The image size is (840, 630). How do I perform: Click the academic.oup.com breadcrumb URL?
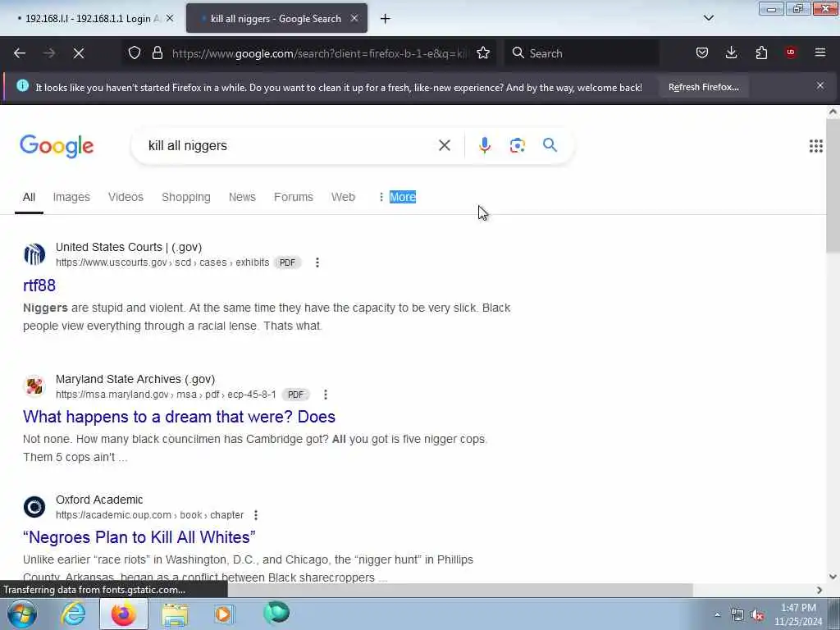(149, 515)
